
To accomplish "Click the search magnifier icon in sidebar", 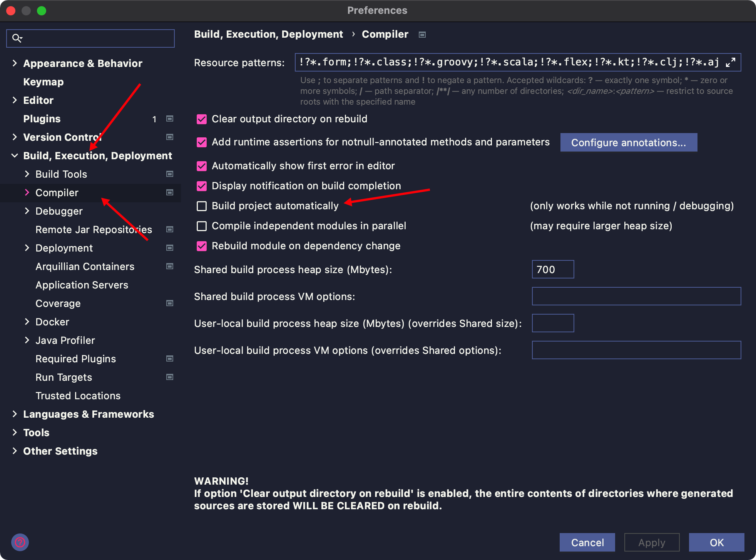I will 17,37.
